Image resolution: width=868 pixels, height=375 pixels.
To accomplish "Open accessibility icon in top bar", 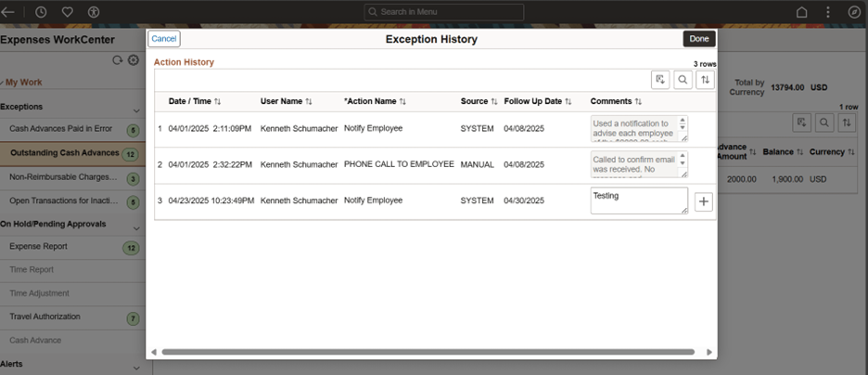I will [x=94, y=12].
